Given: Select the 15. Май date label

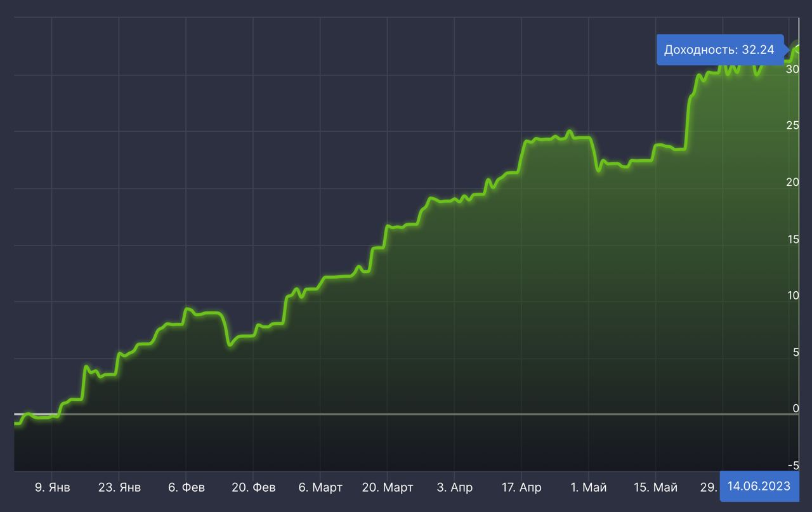Looking at the screenshot, I should tap(656, 487).
